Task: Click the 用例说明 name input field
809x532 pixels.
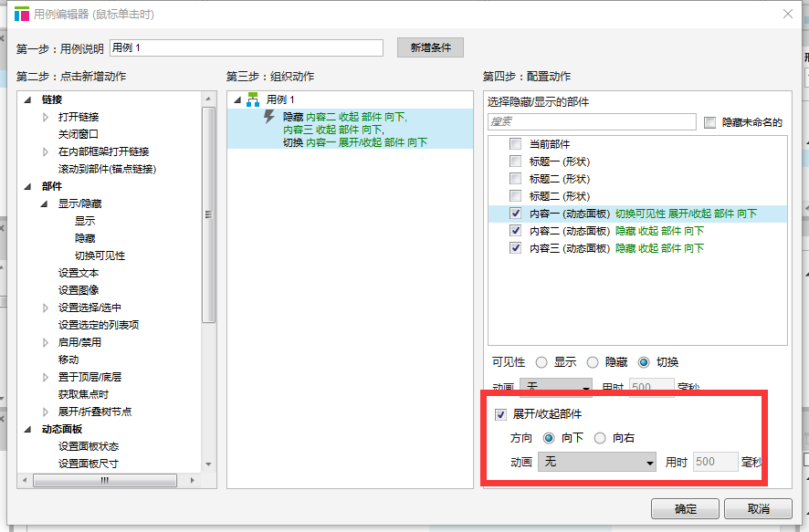Action: click(247, 48)
